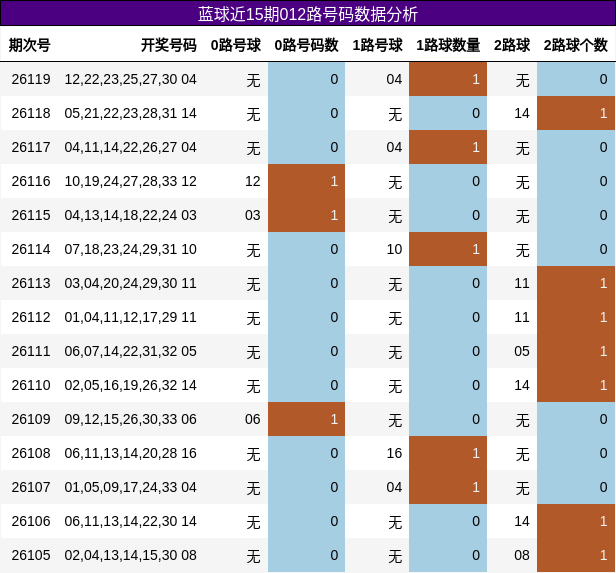
Task: Select period number 26117
Action: (31, 147)
